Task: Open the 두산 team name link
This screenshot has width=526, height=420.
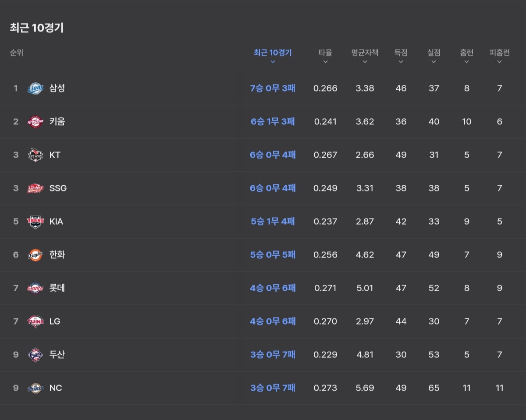Action: click(x=57, y=355)
